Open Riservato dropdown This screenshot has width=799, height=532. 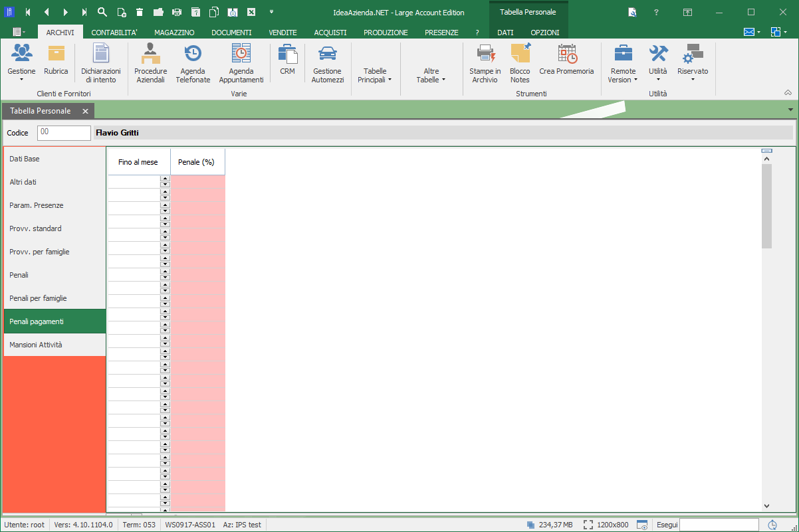[693, 63]
